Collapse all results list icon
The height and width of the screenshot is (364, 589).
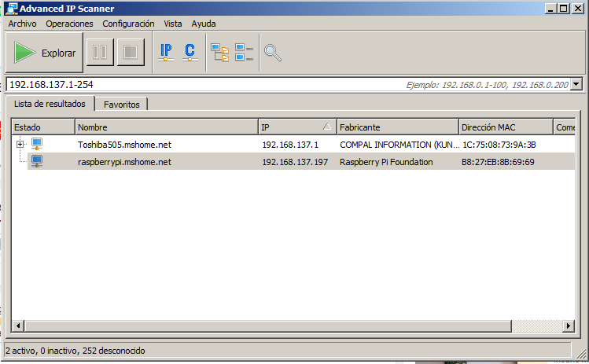[x=244, y=52]
